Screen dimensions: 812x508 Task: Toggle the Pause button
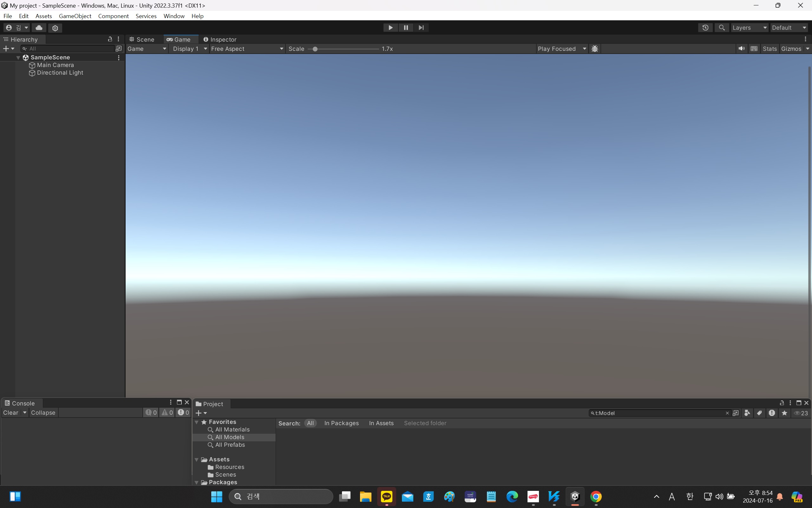coord(406,28)
